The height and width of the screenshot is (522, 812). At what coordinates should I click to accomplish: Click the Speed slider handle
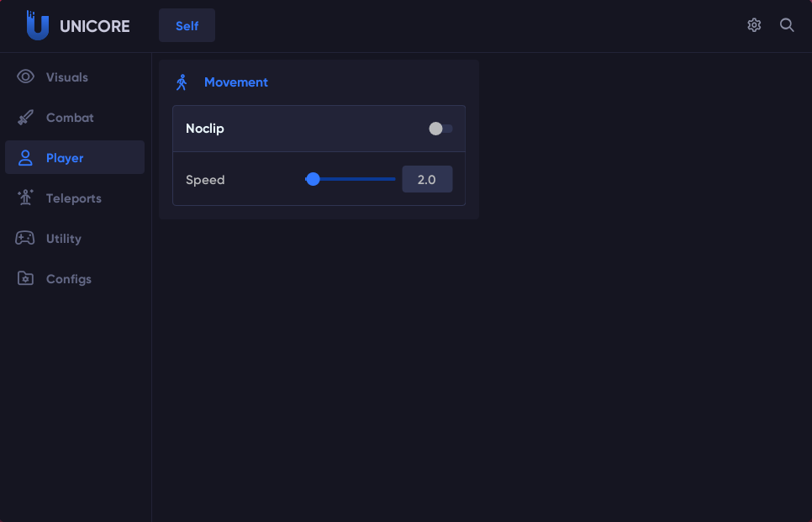(x=314, y=179)
